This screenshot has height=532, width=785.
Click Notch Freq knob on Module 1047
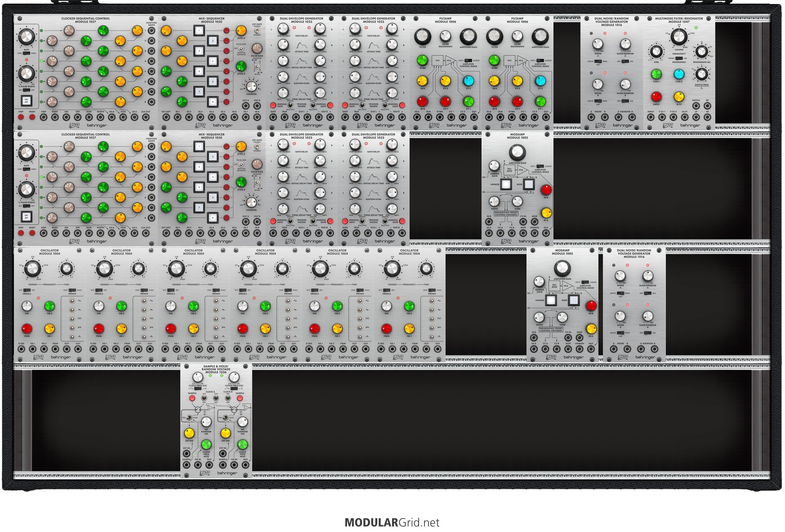coord(701,74)
